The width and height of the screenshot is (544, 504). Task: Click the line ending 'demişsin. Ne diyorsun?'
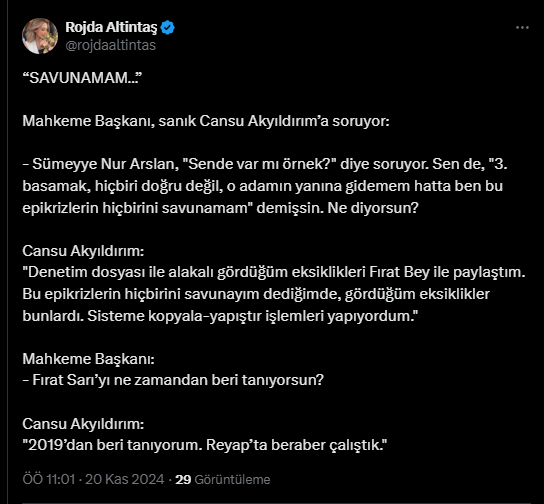[x=221, y=208]
